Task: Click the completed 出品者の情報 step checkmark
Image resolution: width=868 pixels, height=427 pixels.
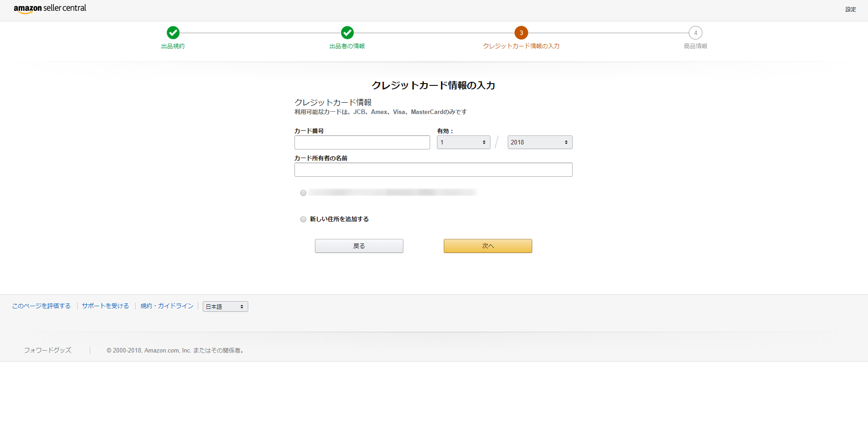Action: tap(347, 32)
